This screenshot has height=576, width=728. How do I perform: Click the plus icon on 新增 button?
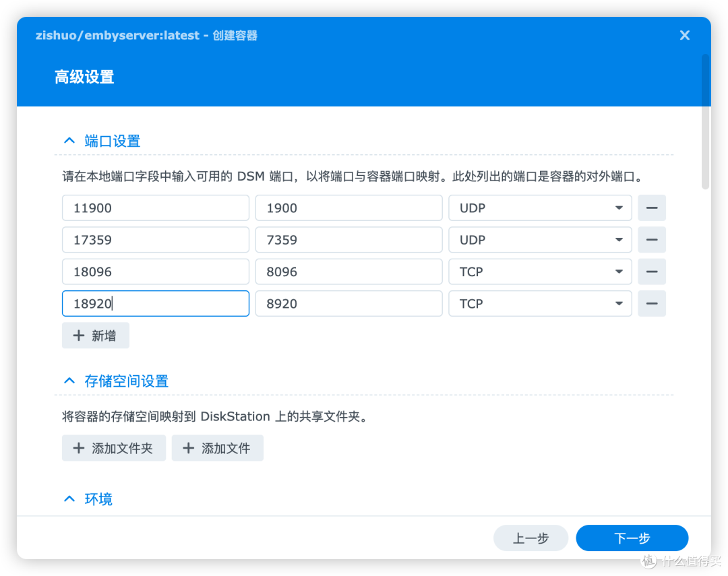79,335
